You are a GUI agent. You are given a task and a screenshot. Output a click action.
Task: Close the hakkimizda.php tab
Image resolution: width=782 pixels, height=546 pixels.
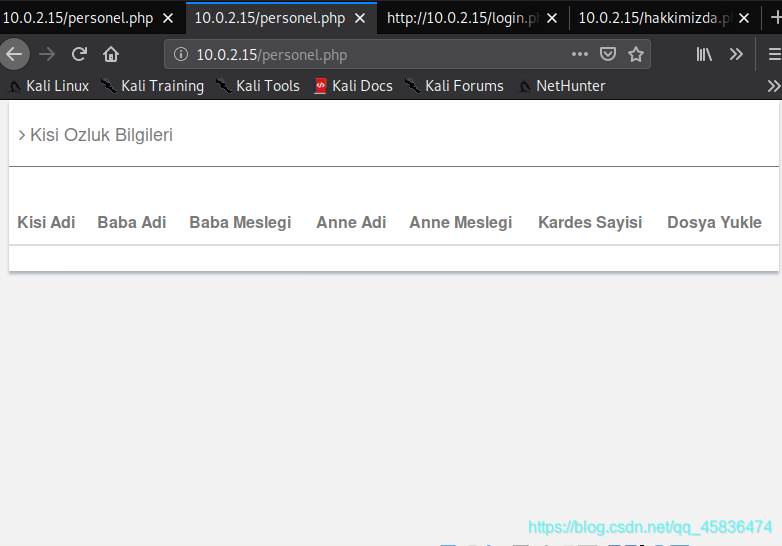click(744, 18)
